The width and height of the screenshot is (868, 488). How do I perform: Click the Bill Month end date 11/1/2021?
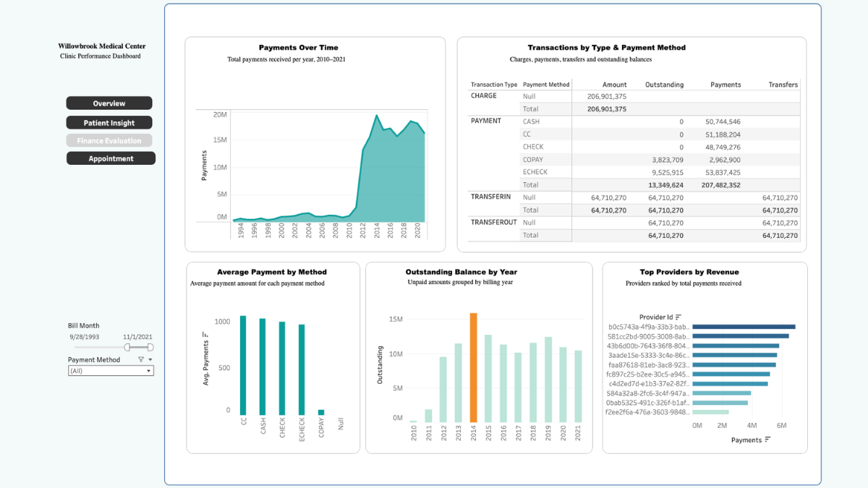pos(137,337)
